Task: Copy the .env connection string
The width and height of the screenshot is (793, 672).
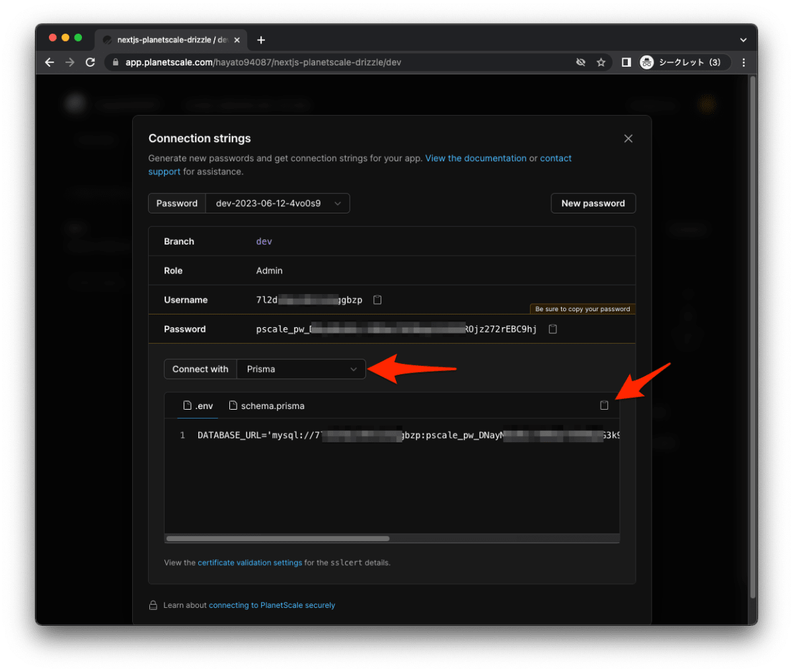Action: [604, 405]
